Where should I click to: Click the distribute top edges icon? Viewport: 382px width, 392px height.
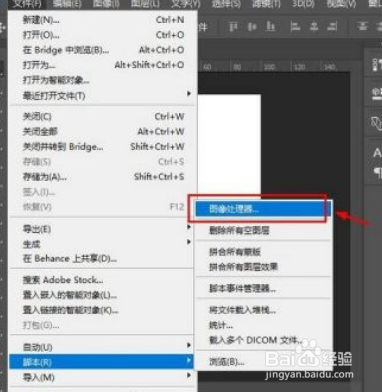click(x=362, y=26)
